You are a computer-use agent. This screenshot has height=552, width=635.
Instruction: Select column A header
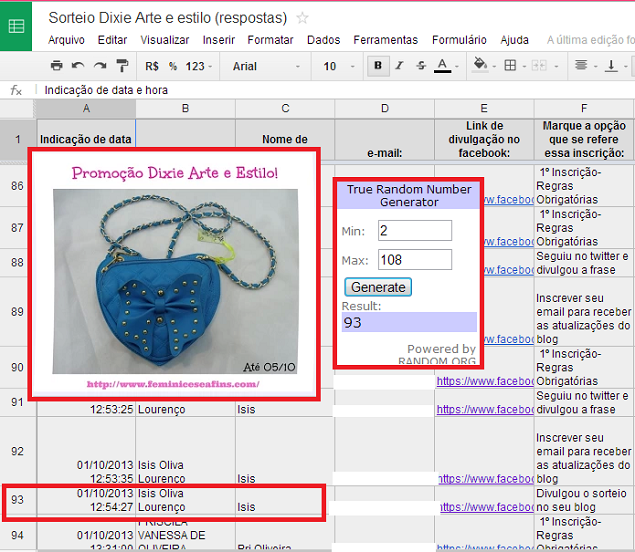(86, 109)
